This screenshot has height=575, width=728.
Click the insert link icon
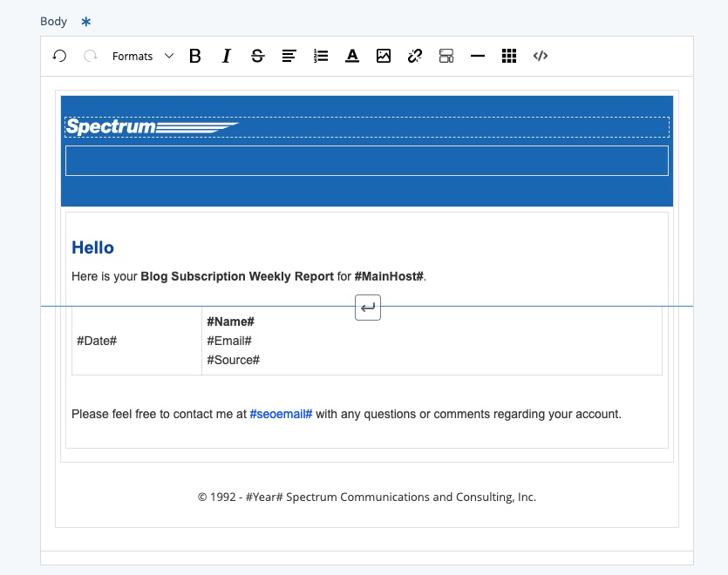coord(415,56)
